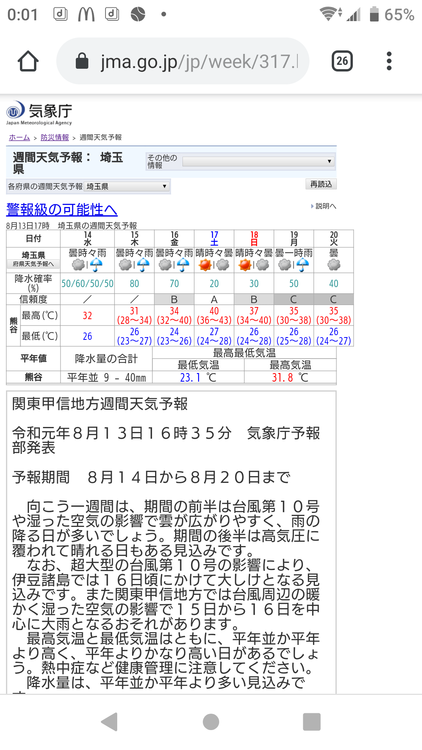422x750 pixels.
Task: Click the normal high value 31.8 ℃
Action: [x=290, y=377]
